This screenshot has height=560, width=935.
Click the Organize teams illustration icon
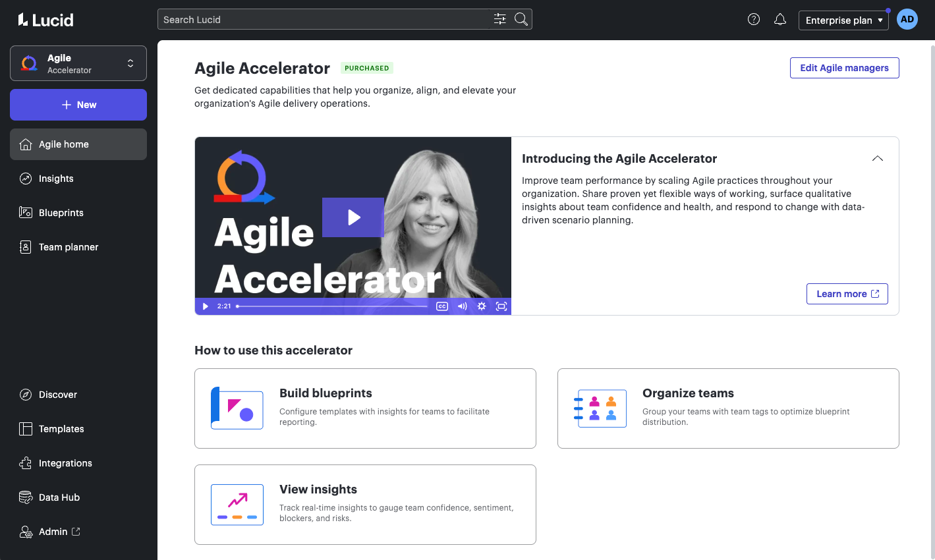600,408
